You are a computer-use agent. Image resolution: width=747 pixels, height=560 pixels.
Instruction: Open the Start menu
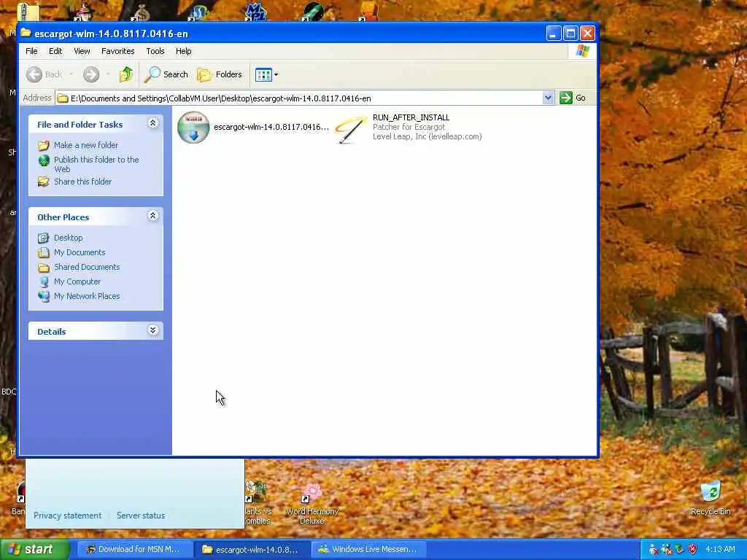point(34,549)
